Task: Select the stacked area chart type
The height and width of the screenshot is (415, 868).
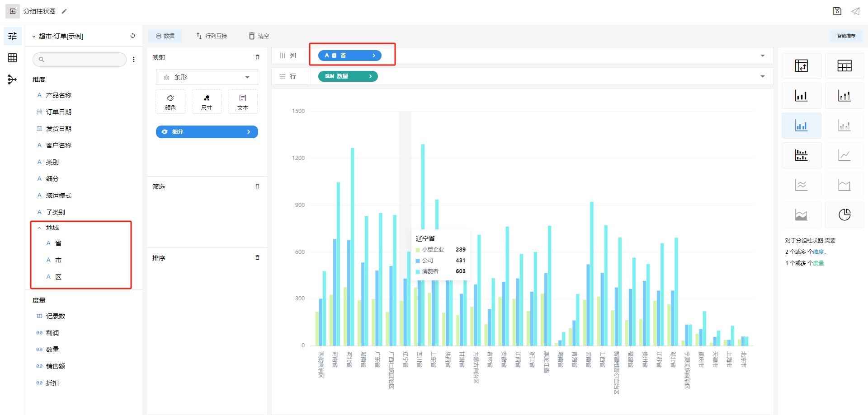Action: 801,215
